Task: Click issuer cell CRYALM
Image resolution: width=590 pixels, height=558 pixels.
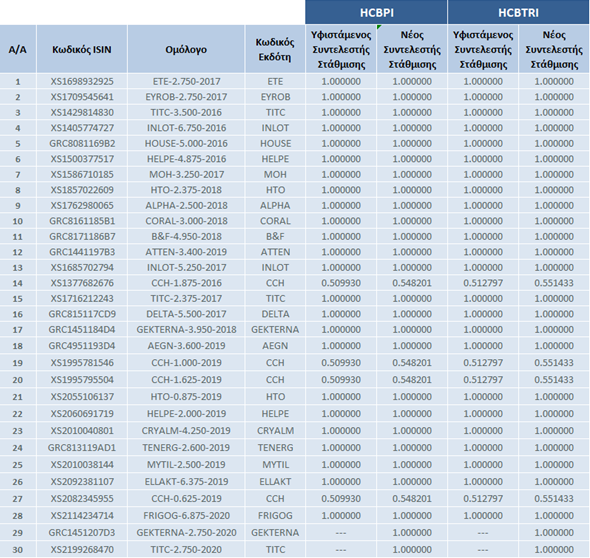Action: pyautogui.click(x=275, y=430)
